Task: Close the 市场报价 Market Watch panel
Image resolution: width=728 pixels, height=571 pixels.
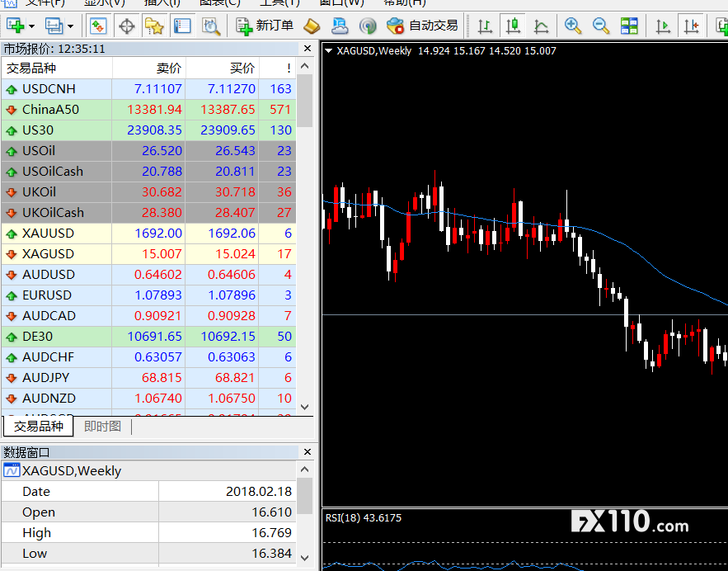Action: tap(308, 49)
